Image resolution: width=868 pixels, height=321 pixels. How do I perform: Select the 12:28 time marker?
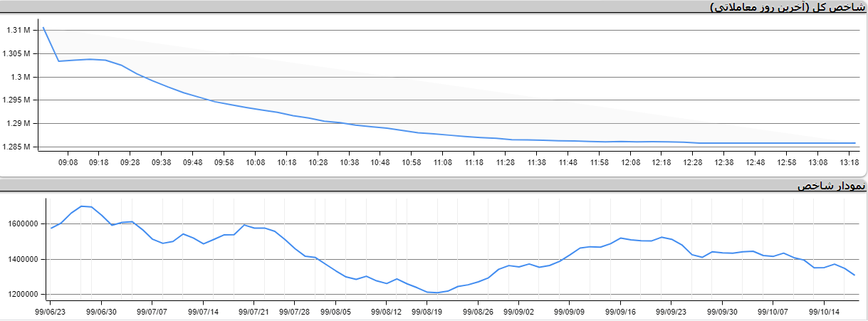pyautogui.click(x=692, y=163)
